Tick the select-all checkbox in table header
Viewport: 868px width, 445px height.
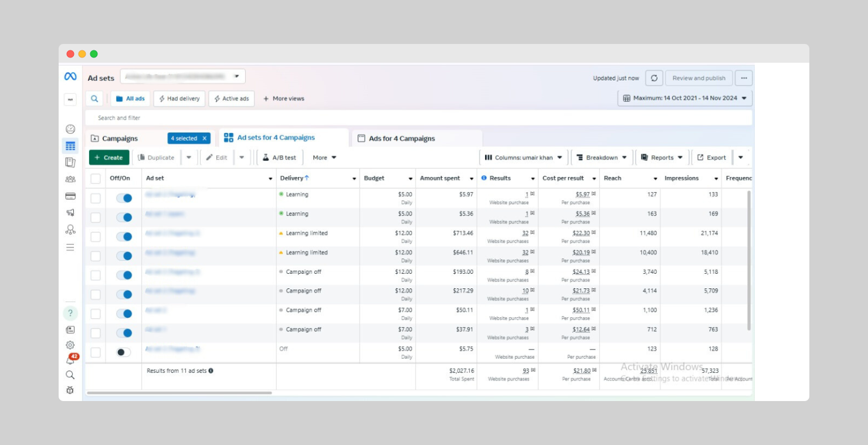click(x=96, y=179)
